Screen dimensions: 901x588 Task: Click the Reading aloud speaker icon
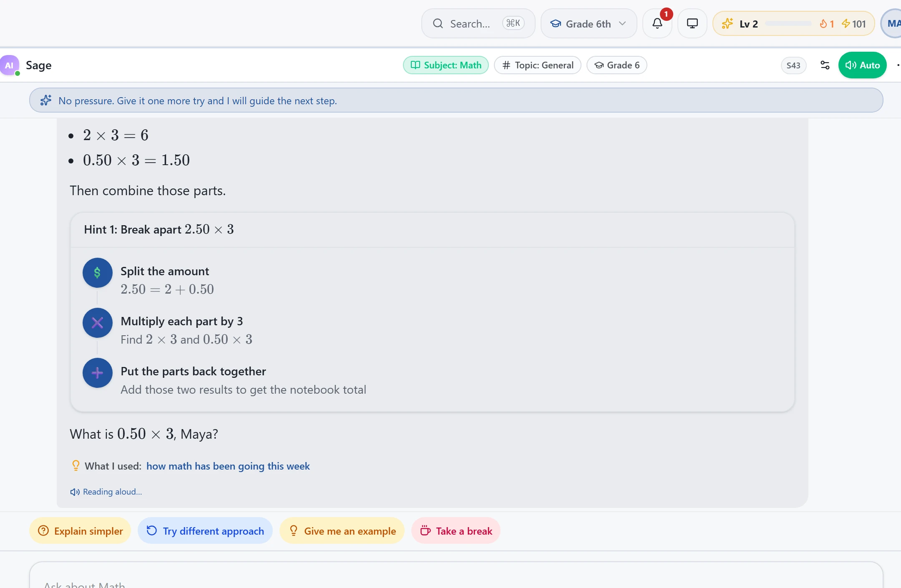[x=75, y=492]
